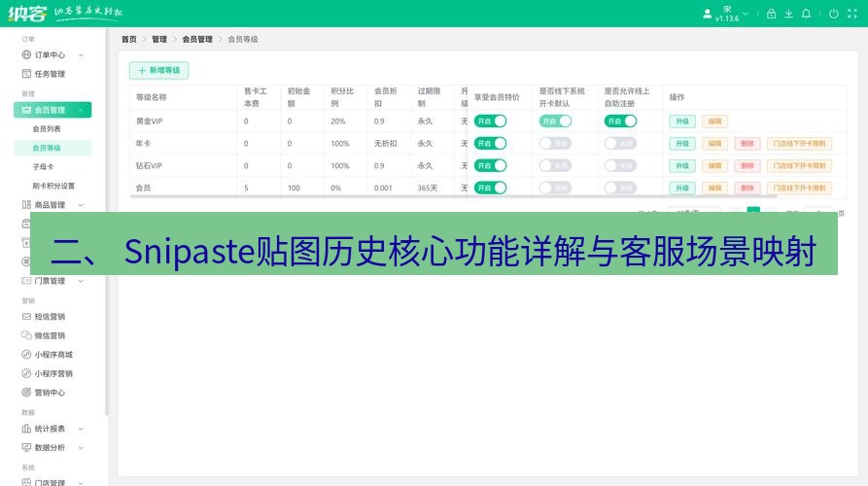Image resolution: width=868 pixels, height=486 pixels.
Task: Click the user avatar icon in header
Action: pos(707,14)
